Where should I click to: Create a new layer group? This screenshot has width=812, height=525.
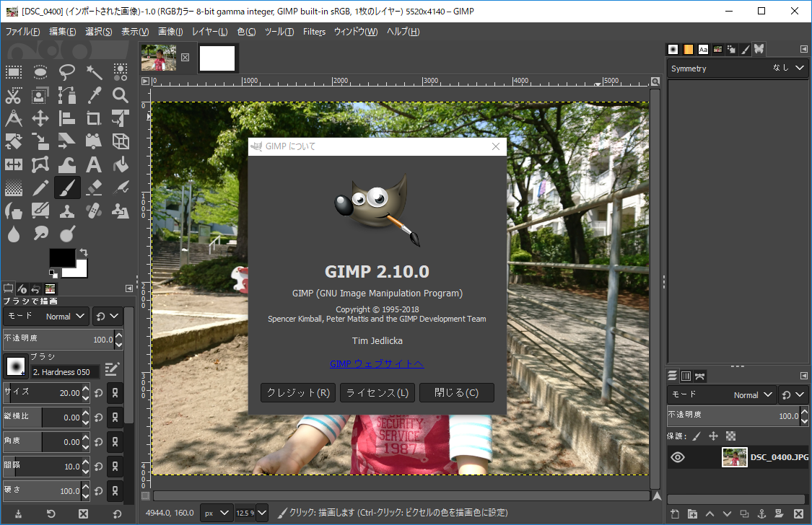(x=692, y=513)
